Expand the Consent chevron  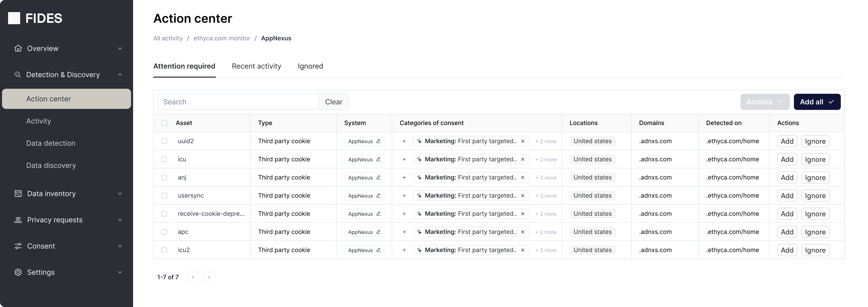coord(120,246)
